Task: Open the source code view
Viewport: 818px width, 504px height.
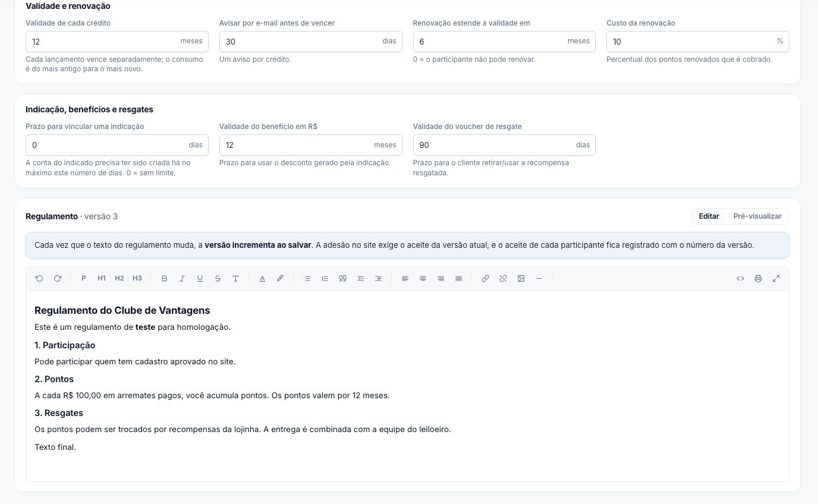Action: tap(740, 278)
